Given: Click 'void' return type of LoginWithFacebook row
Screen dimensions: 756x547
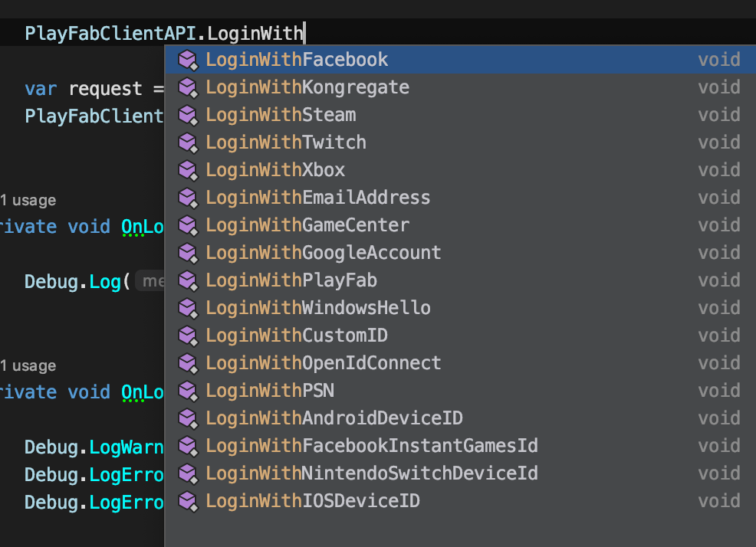Looking at the screenshot, I should (719, 60).
